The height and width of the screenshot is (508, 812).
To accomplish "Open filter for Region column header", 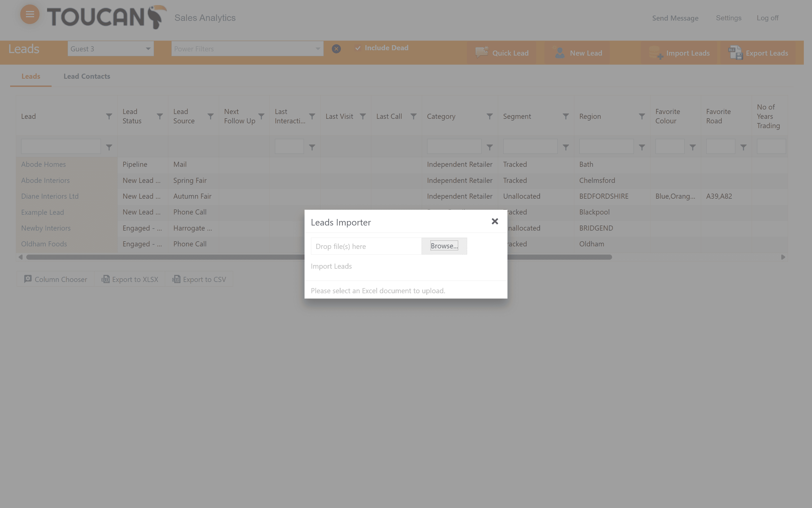I will pos(642,116).
